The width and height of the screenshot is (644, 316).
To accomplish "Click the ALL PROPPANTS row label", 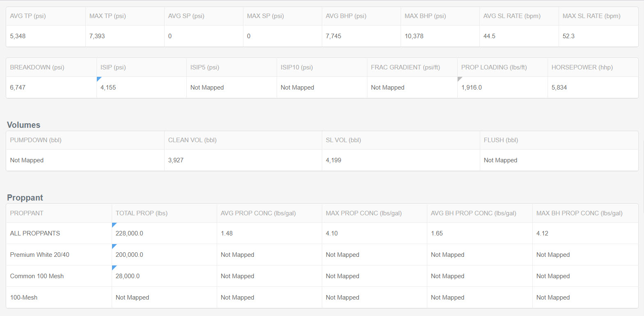I will [x=35, y=233].
